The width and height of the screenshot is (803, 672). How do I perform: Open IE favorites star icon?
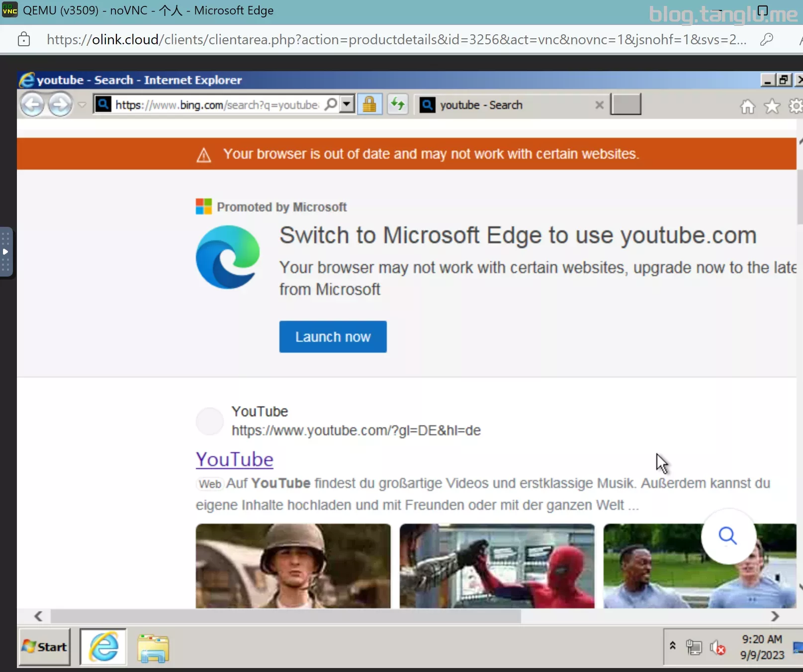point(772,106)
